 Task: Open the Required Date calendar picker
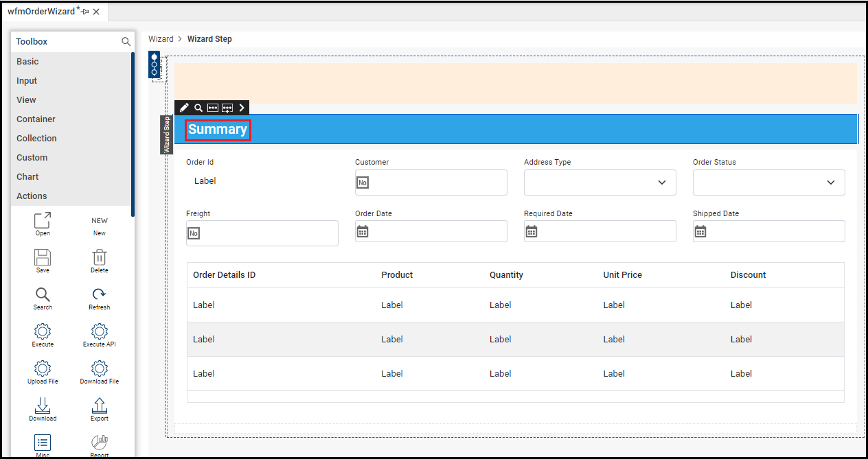[532, 232]
